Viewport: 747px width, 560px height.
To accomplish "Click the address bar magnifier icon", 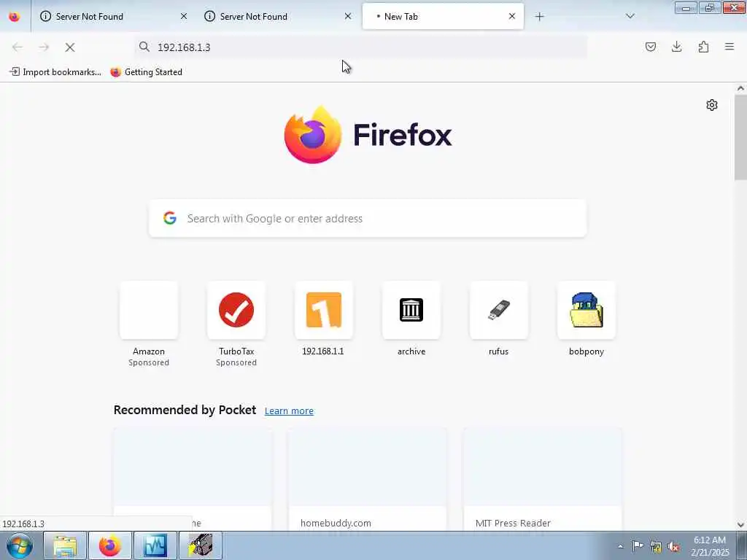I will pos(144,47).
